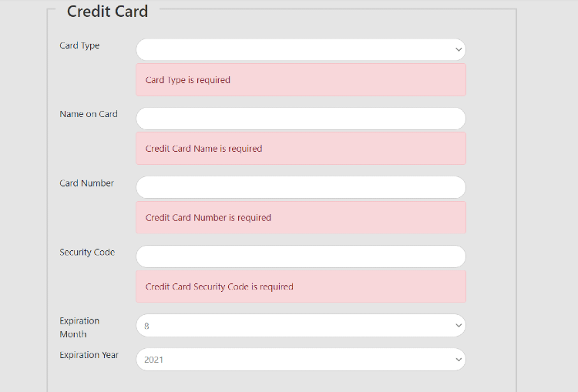Click the "Expiration Year" label
578x392 pixels.
coord(89,355)
